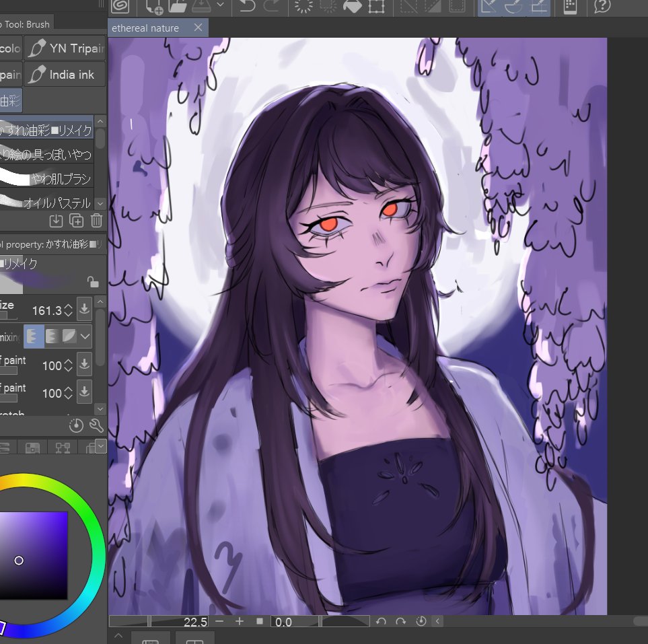Expand the save options dropdown arrow

point(221,5)
